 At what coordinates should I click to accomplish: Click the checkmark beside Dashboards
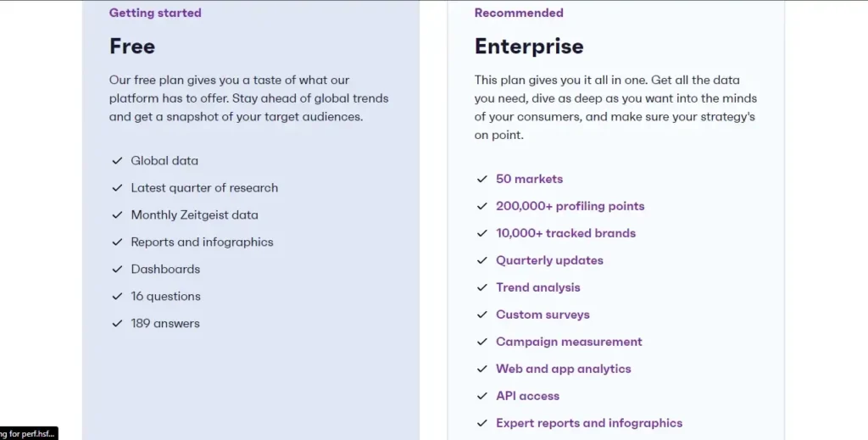(117, 269)
